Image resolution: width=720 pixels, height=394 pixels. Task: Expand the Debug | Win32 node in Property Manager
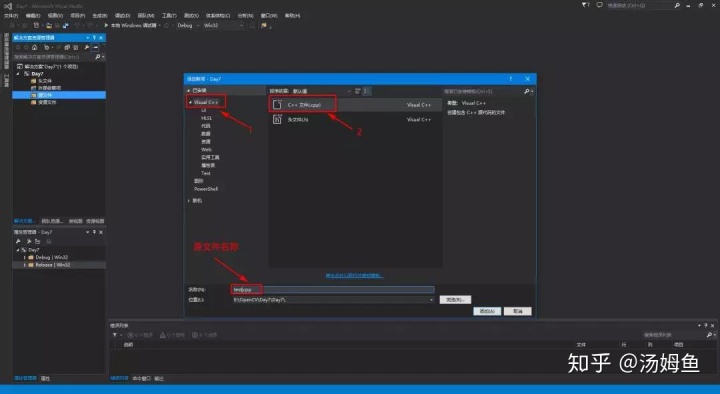[25, 258]
